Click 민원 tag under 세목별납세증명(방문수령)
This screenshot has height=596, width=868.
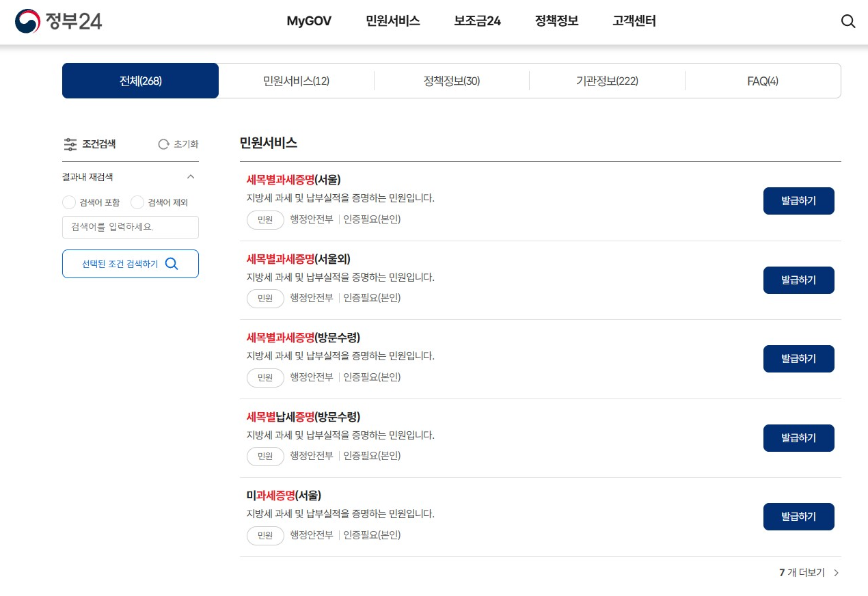[x=265, y=457]
